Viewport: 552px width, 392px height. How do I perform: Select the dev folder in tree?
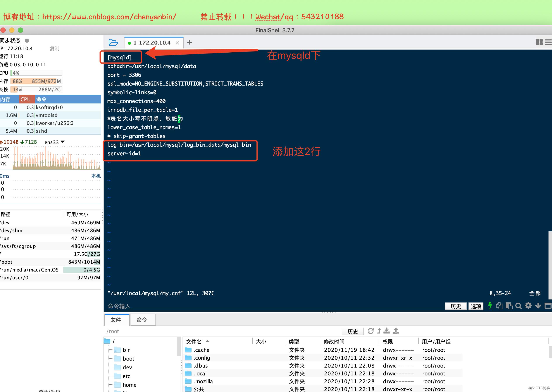(x=123, y=367)
